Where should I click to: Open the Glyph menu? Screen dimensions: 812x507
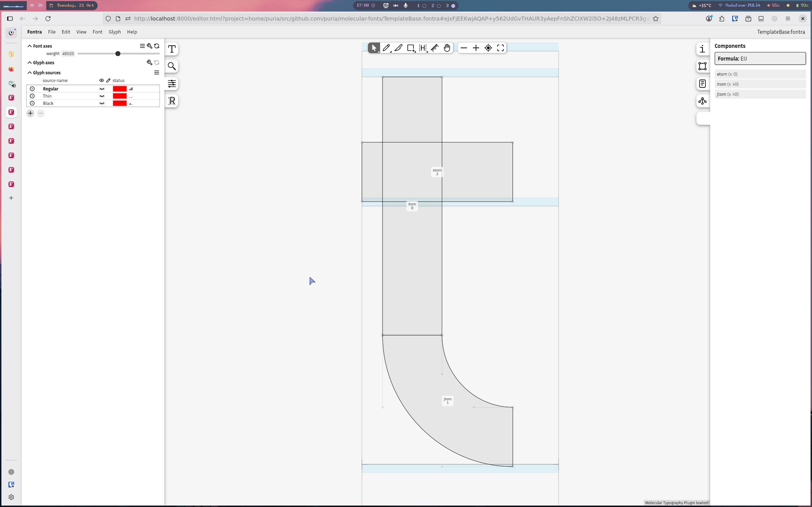115,32
